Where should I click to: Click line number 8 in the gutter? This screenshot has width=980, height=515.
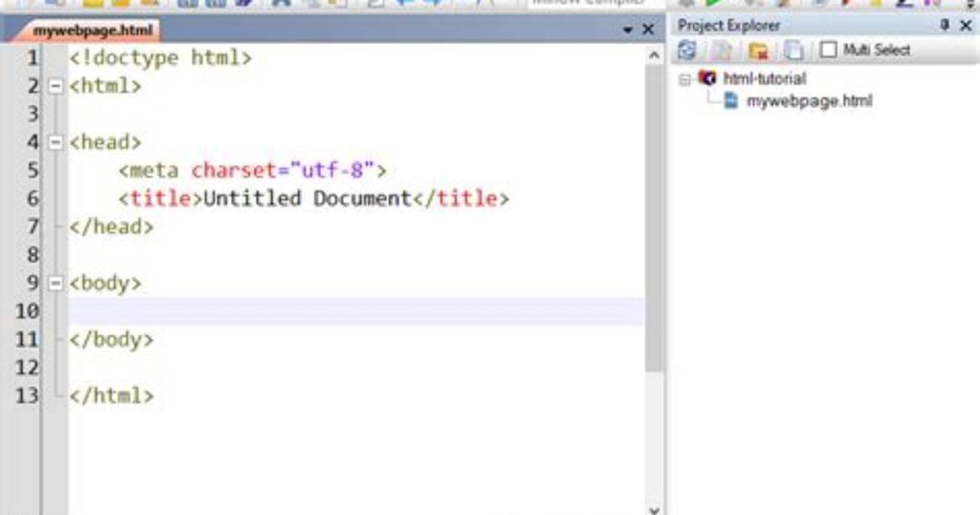33,255
